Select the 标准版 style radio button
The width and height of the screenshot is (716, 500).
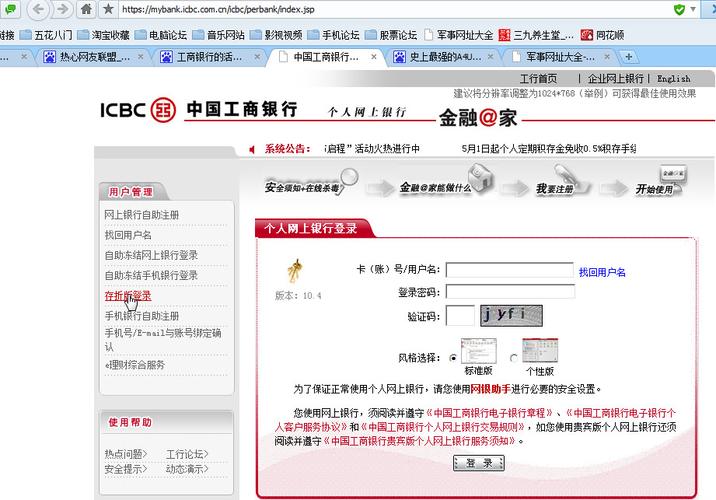pos(453,357)
